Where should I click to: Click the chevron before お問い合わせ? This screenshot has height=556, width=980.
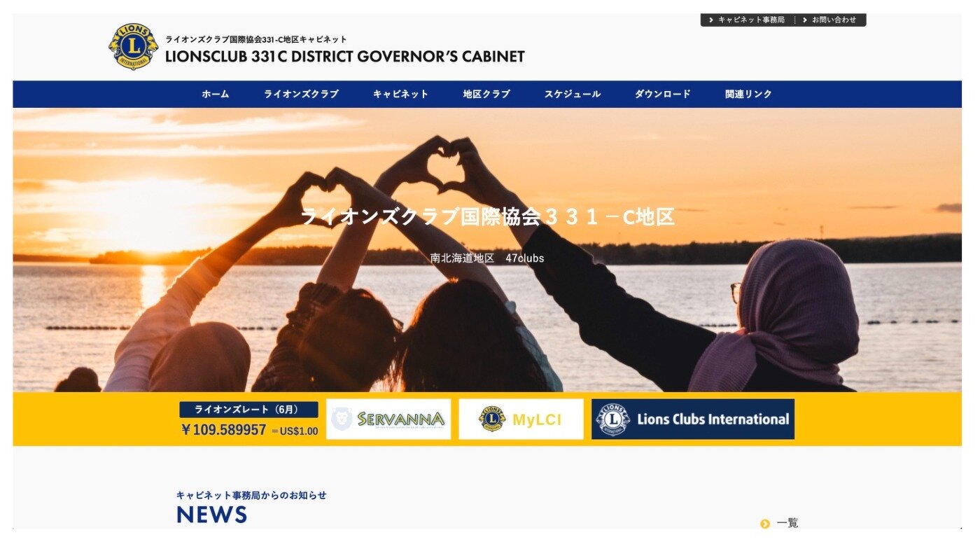point(805,20)
